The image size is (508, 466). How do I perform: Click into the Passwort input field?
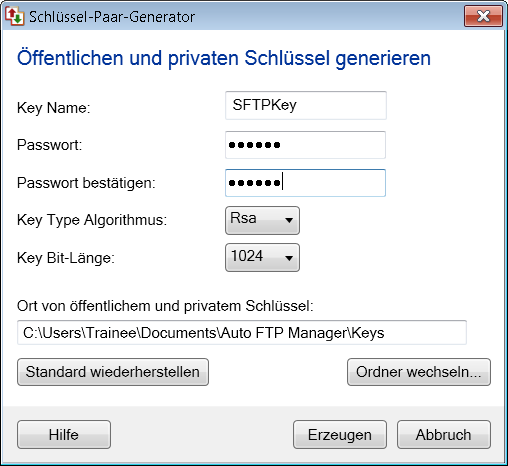pyautogui.click(x=305, y=145)
